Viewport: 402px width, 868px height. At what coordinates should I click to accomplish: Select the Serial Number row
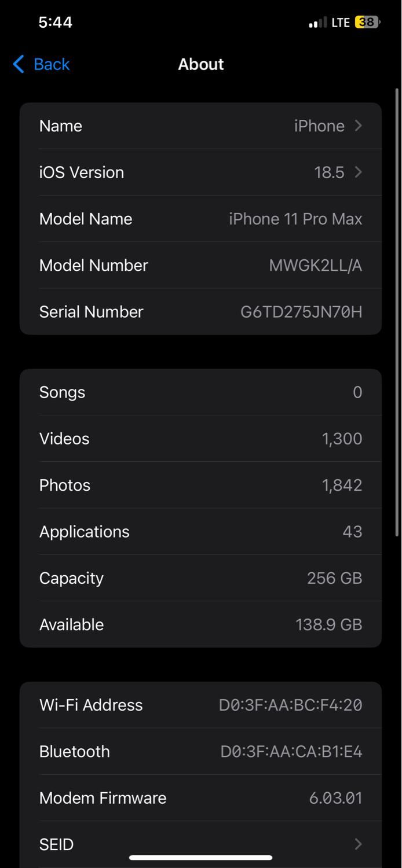[x=200, y=311]
